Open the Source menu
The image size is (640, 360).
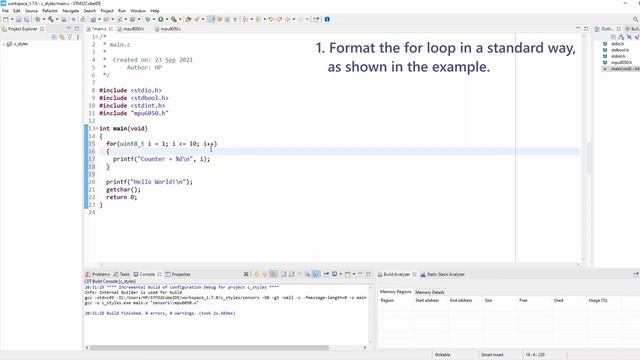click(31, 11)
